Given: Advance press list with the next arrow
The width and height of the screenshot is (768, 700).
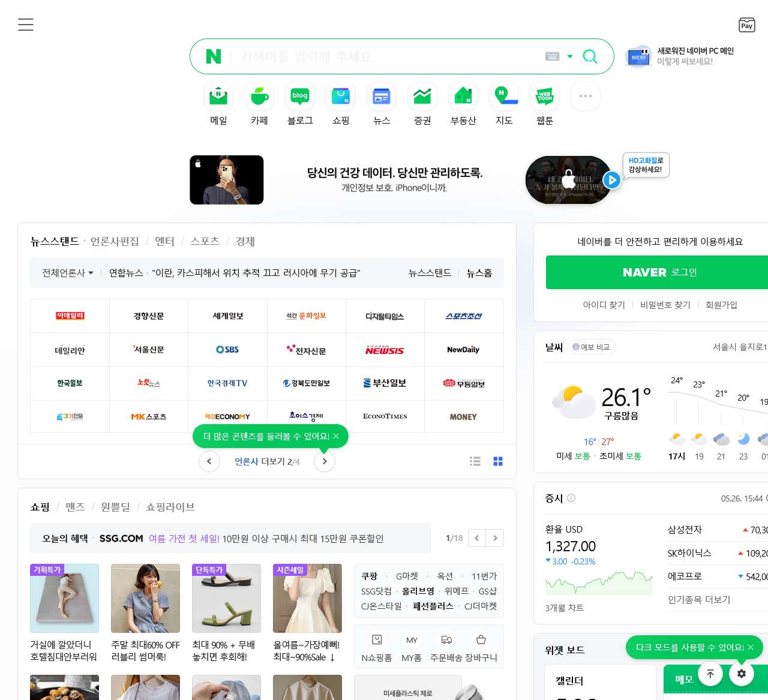Looking at the screenshot, I should (x=325, y=461).
